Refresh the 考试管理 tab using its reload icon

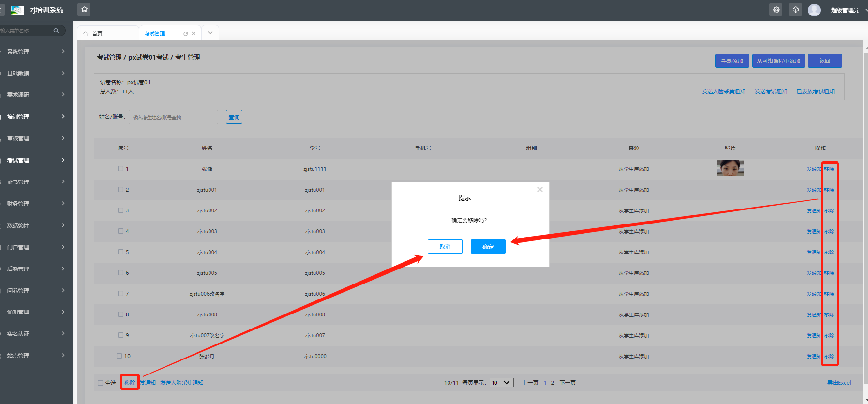point(185,34)
